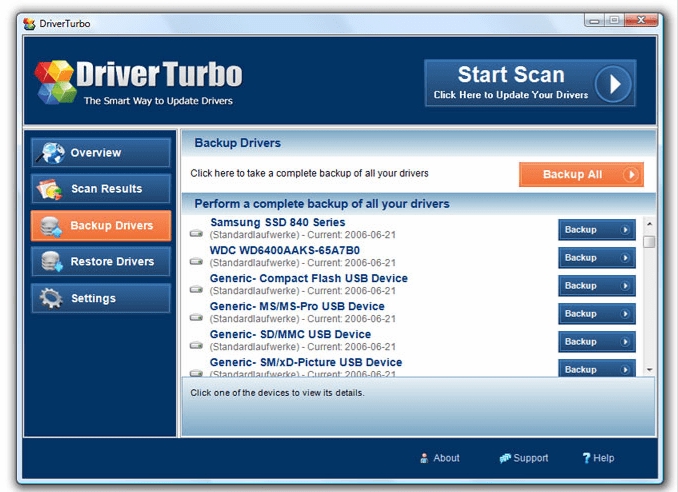Click the driver list scroll up arrow

click(x=649, y=224)
